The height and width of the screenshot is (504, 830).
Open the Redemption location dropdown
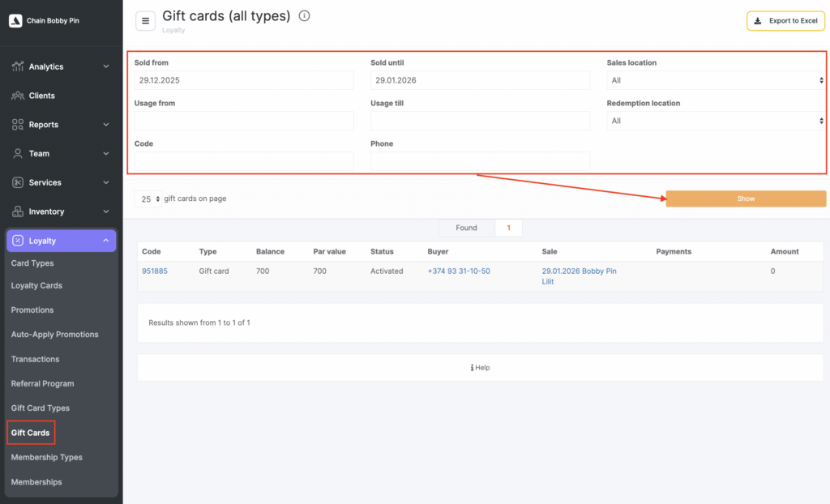[716, 121]
